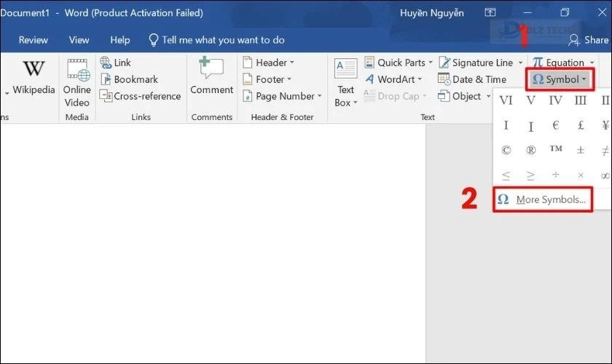Insert a hyperlink with the Link icon

116,63
